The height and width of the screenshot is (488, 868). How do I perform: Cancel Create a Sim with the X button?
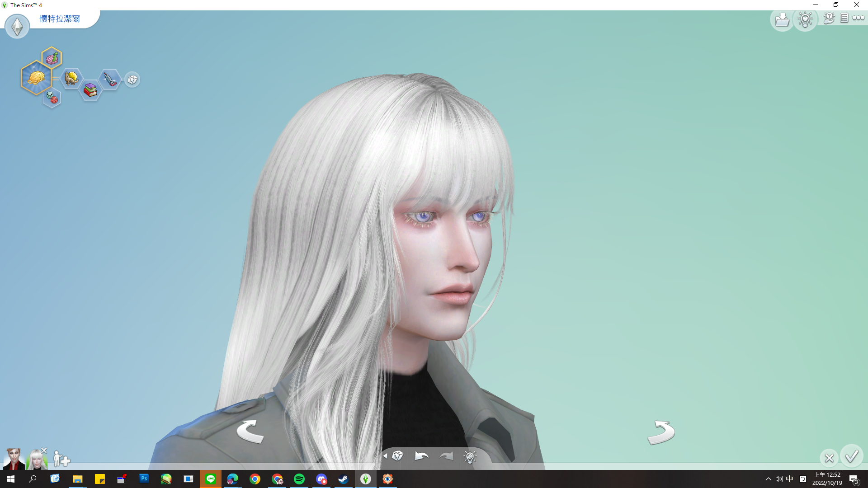pyautogui.click(x=829, y=458)
